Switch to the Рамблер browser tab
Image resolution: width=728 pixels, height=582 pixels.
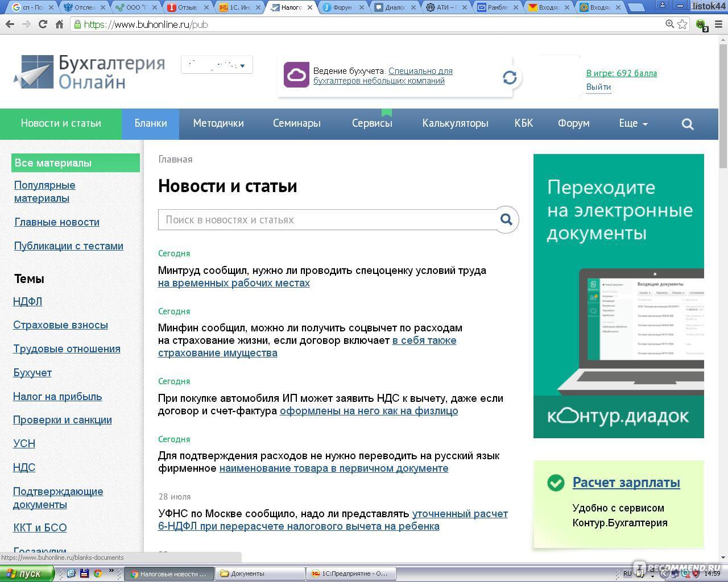(x=497, y=7)
